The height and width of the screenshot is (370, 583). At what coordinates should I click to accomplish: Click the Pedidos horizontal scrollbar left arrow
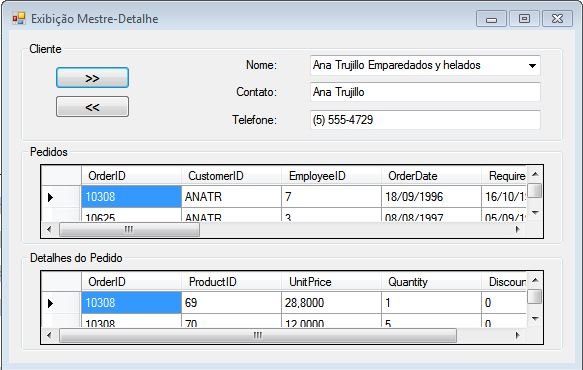(49, 229)
